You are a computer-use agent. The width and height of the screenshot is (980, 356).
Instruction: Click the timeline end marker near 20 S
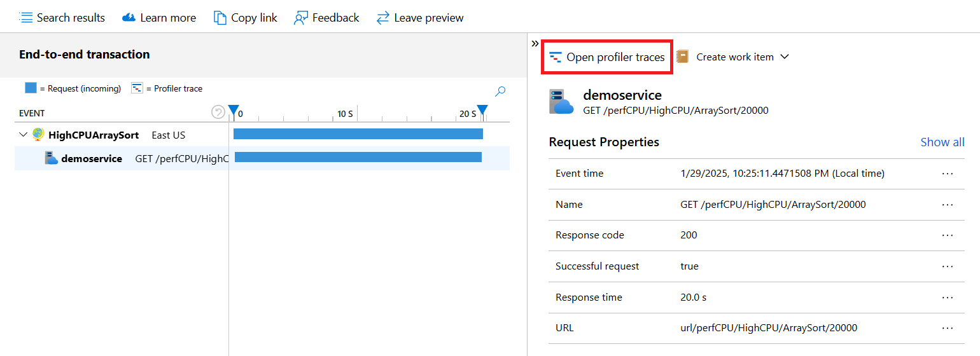point(482,111)
